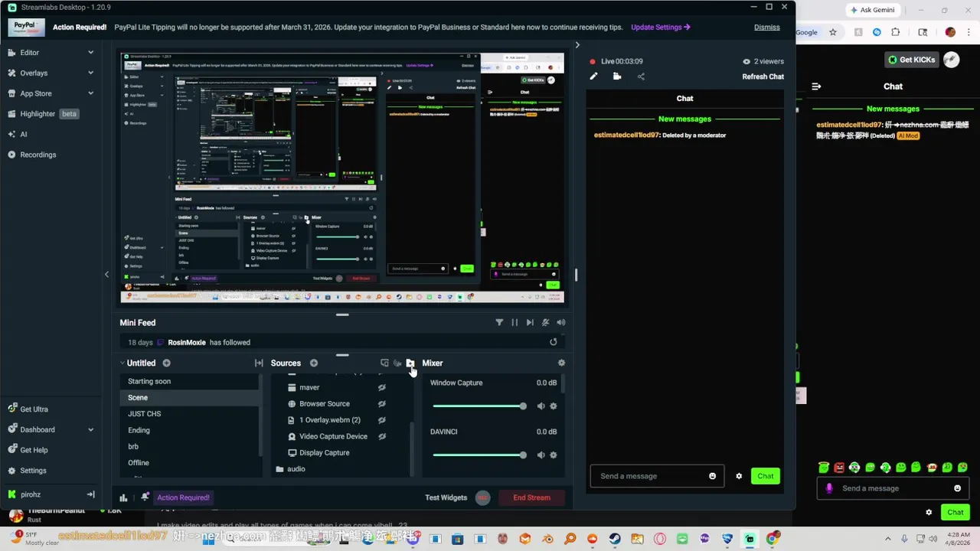Open Window Capture audio settings gear
Image resolution: width=980 pixels, height=551 pixels.
click(x=554, y=406)
